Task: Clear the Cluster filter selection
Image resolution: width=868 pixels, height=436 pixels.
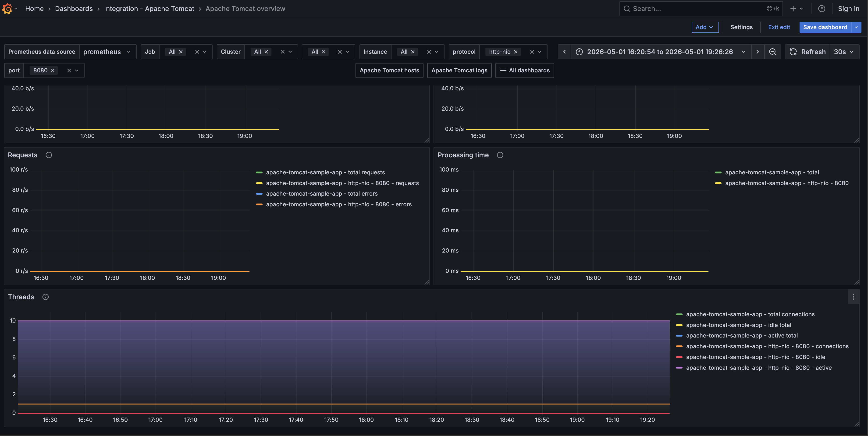Action: click(x=282, y=52)
